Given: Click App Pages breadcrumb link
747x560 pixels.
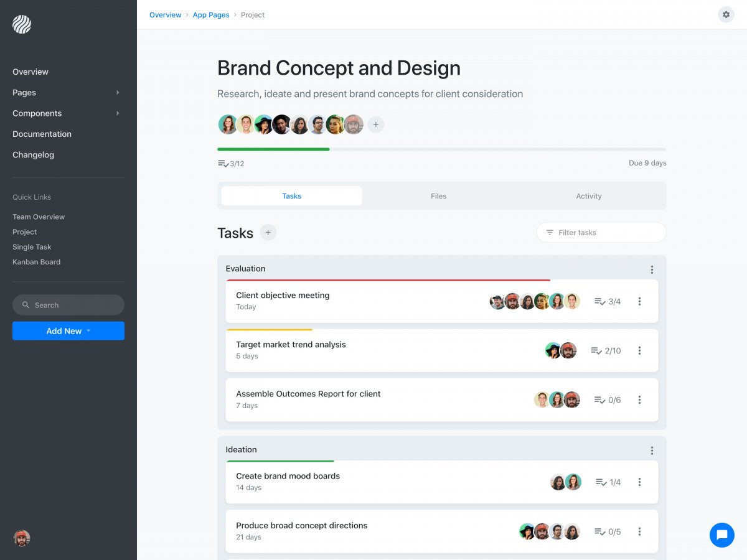Looking at the screenshot, I should tap(211, 15).
